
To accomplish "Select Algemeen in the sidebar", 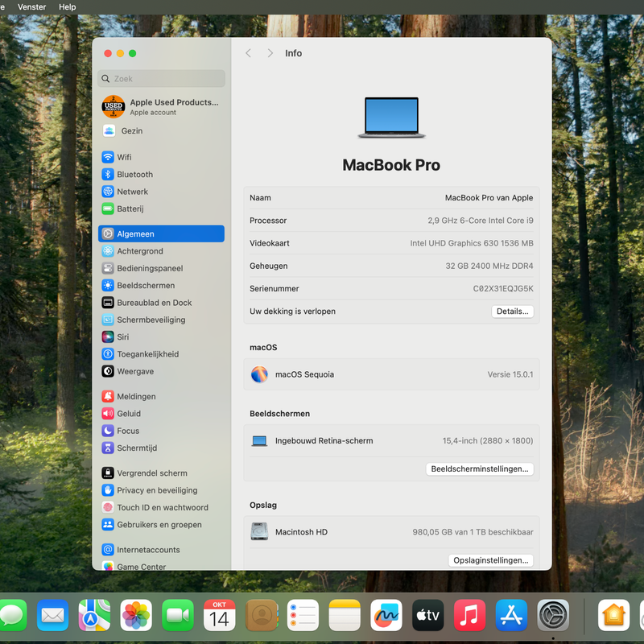I will [162, 233].
